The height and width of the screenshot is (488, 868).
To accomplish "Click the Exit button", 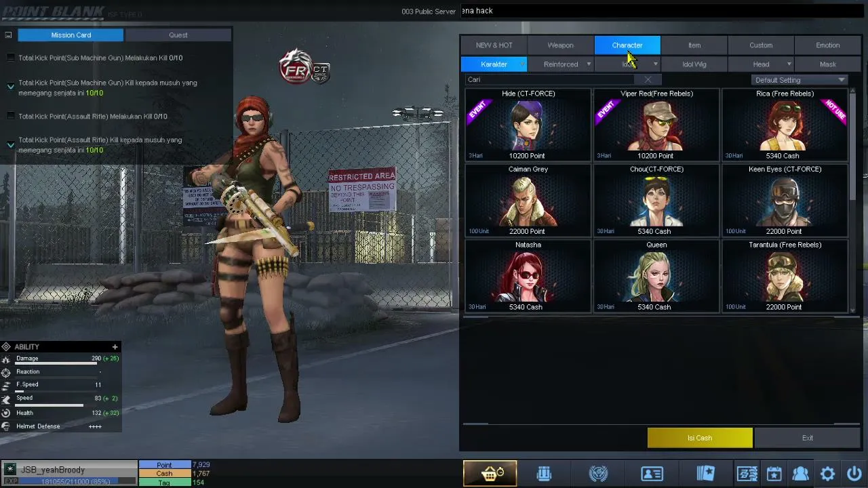I will 807,438.
